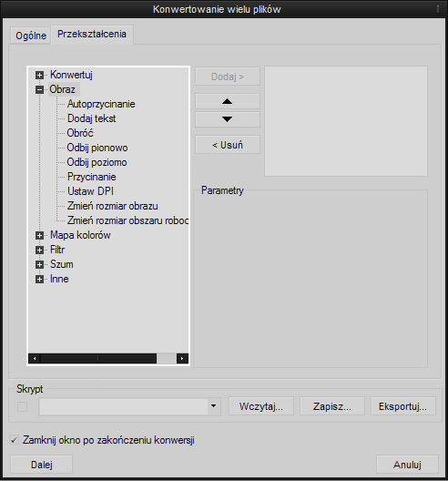Enable the Skrypt checkbox
The width and height of the screenshot is (448, 481).
point(22,407)
